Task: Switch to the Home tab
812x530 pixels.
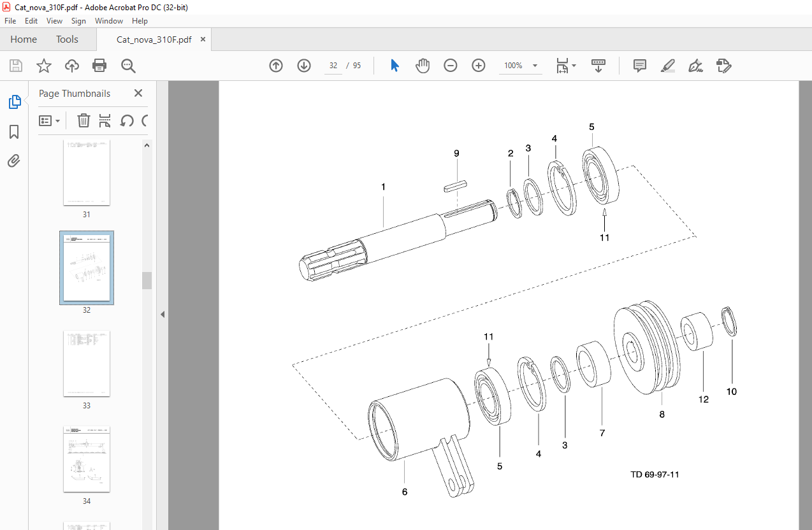Action: pos(24,39)
